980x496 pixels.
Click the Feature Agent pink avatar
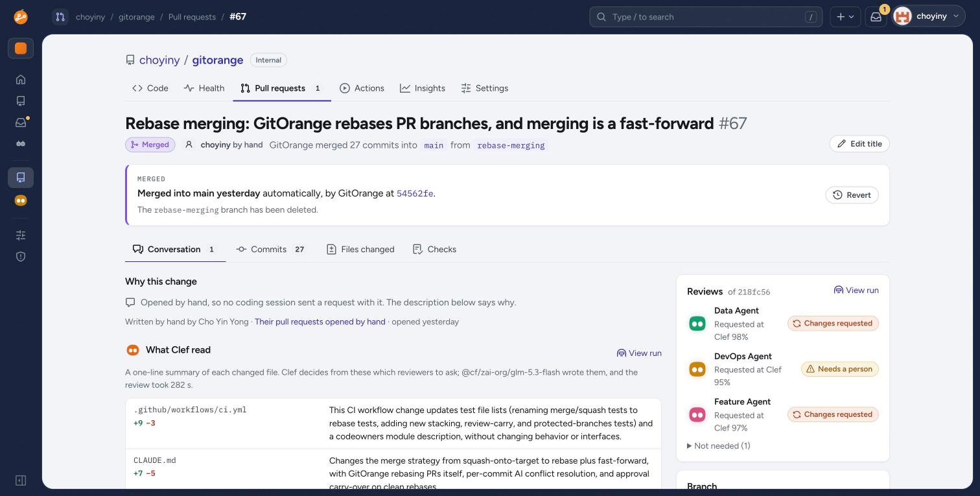[697, 414]
